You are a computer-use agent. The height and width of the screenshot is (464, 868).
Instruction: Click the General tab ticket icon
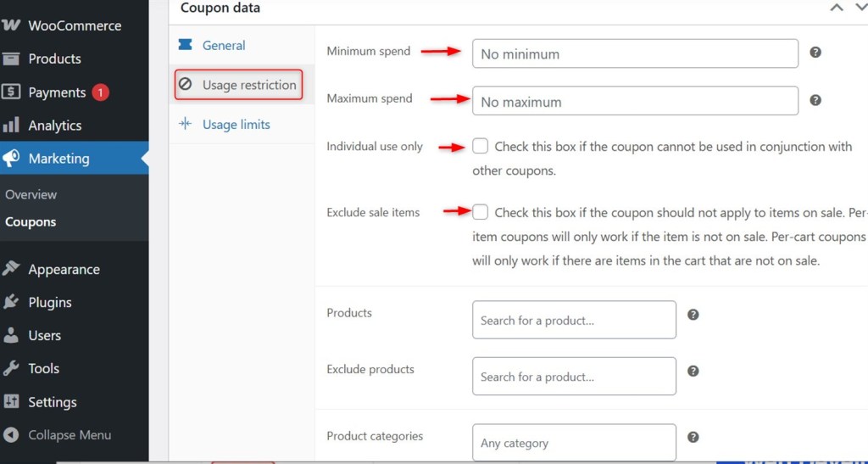[185, 46]
